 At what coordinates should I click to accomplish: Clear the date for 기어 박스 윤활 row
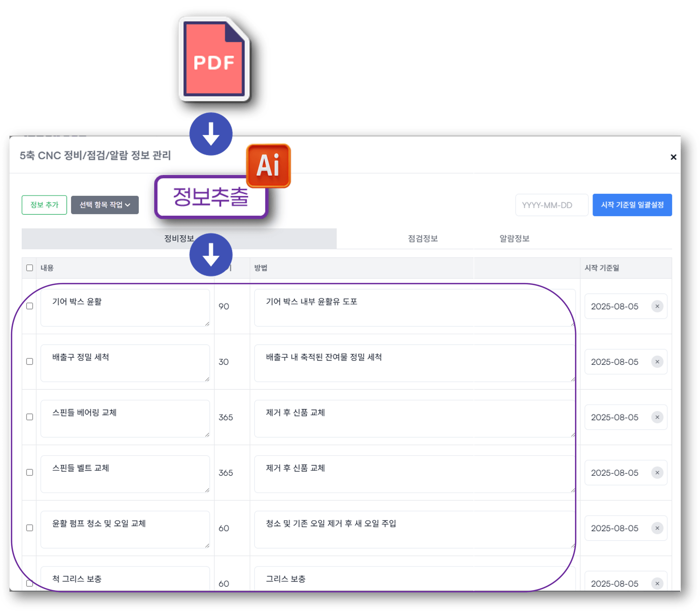coord(657,306)
